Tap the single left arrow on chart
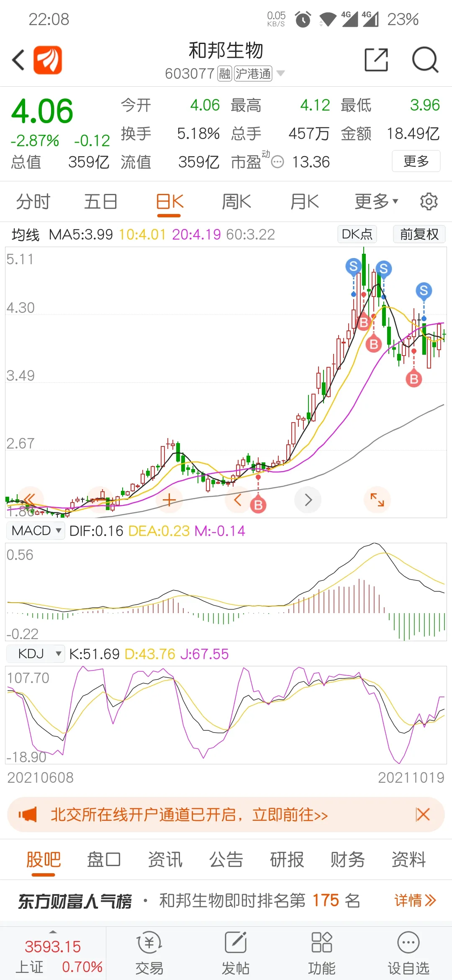 click(x=238, y=500)
